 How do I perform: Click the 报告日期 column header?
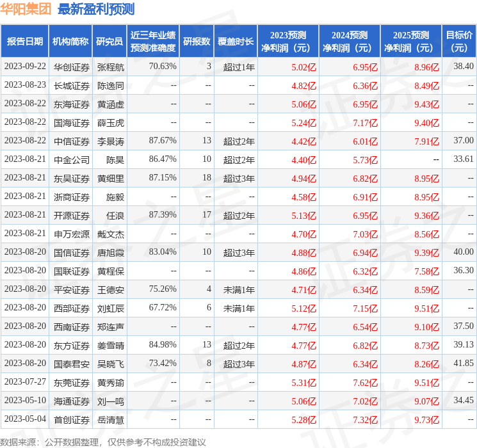tap(24, 42)
